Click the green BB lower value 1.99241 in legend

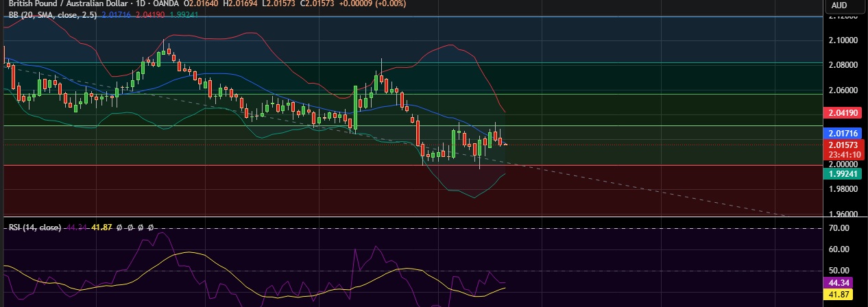click(184, 14)
